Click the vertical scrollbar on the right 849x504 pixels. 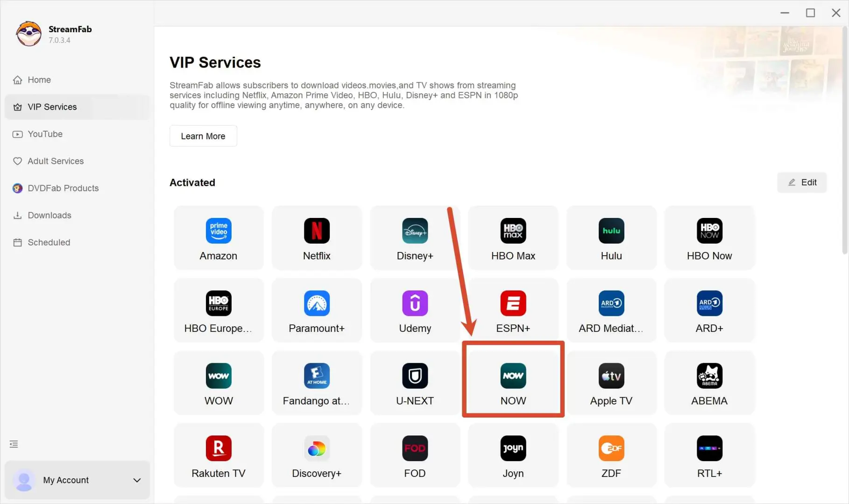click(x=844, y=140)
